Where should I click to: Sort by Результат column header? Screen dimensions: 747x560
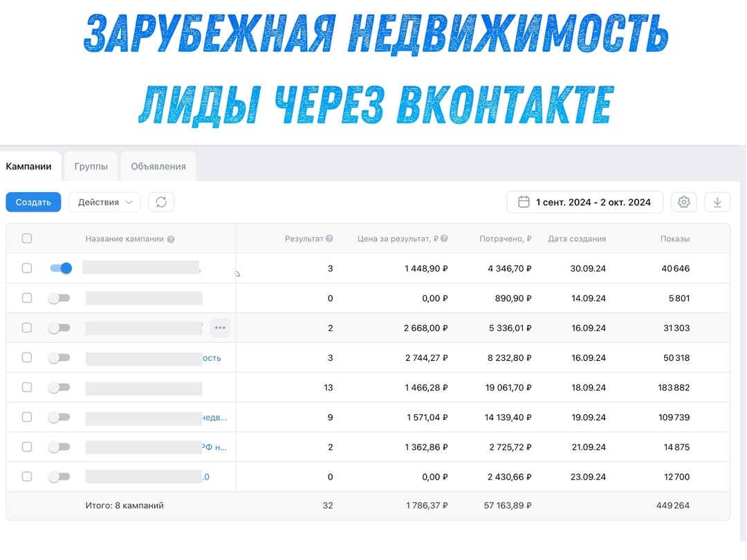pyautogui.click(x=304, y=239)
